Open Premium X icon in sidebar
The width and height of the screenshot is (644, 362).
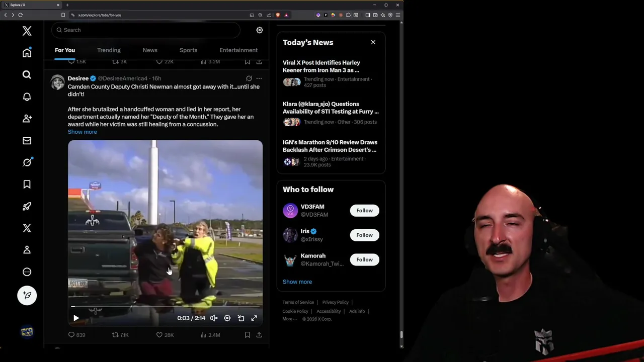tap(27, 228)
